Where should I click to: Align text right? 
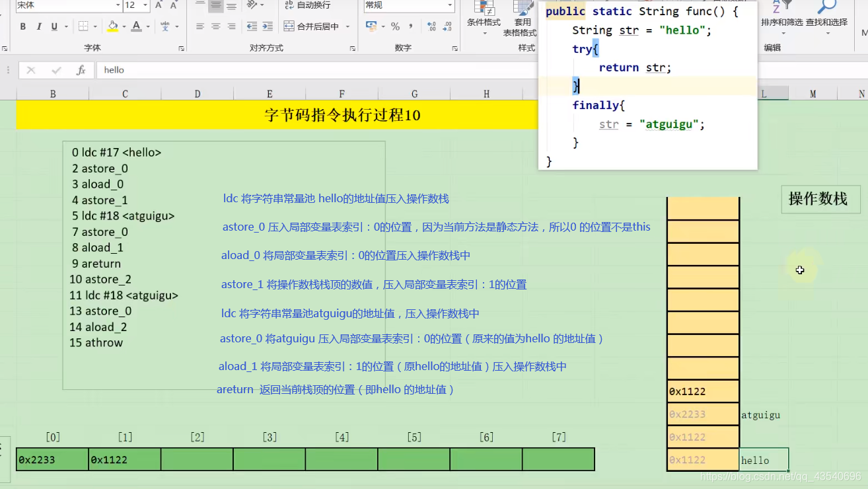coord(231,26)
